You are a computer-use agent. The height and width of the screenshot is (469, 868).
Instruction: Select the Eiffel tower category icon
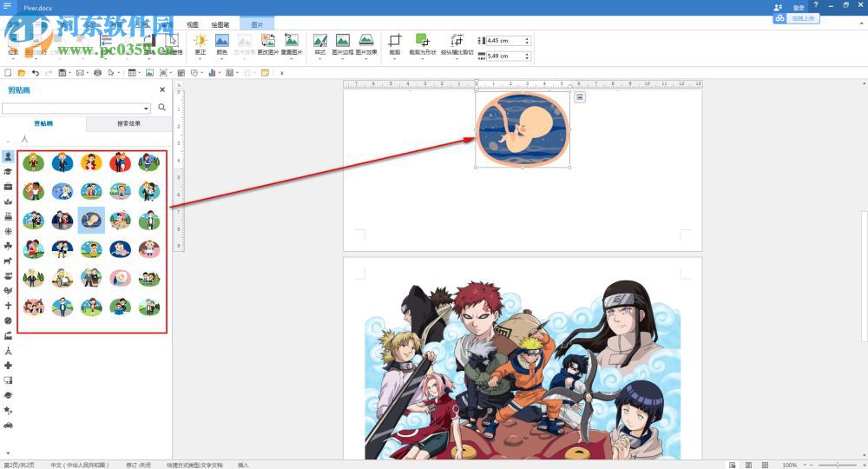tap(9, 351)
